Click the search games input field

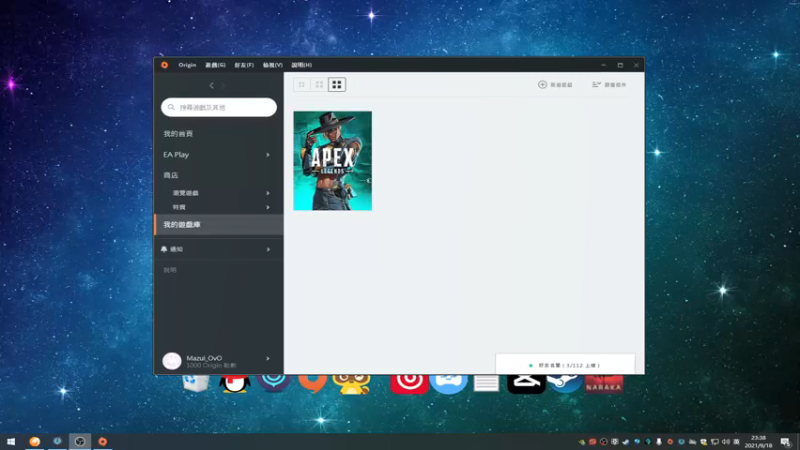coord(219,107)
